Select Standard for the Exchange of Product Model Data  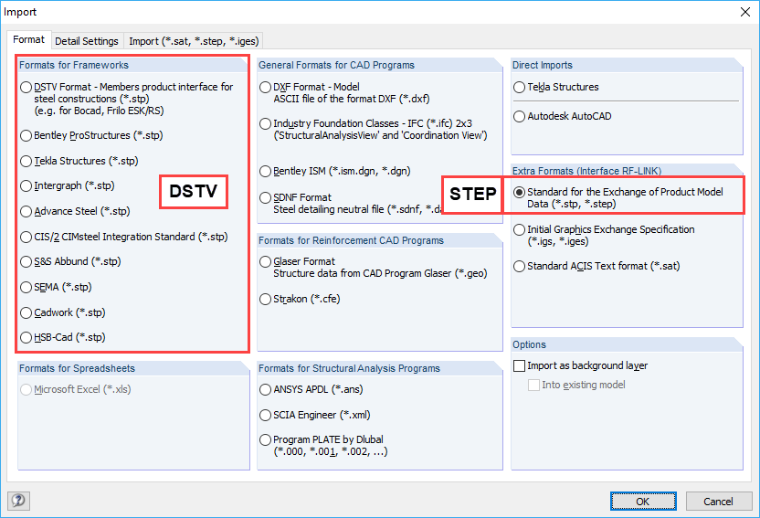[x=519, y=192]
